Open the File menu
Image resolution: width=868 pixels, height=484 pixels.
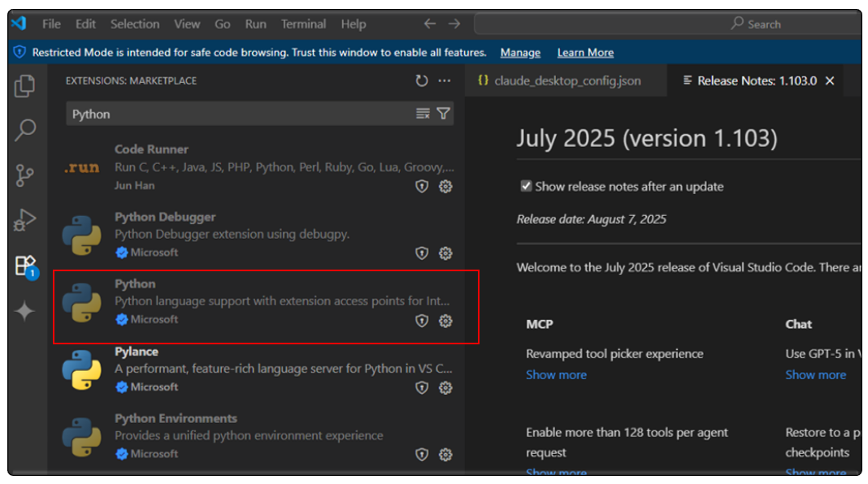[x=51, y=24]
